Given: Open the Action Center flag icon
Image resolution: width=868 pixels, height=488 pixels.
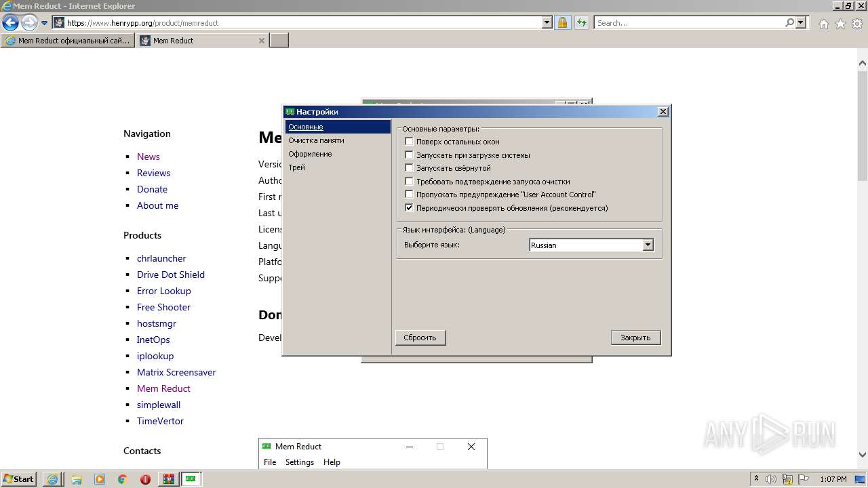Looking at the screenshot, I should pos(804,479).
